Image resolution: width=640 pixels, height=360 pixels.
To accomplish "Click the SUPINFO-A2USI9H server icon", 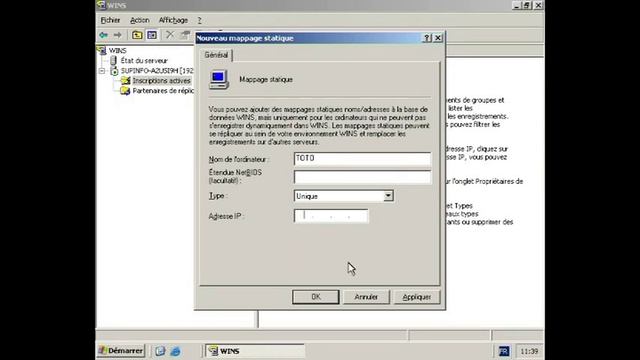I will [x=114, y=71].
